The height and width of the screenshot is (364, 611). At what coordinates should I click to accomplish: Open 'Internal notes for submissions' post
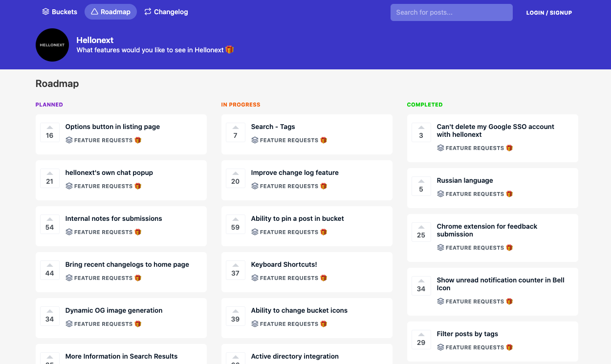[113, 218]
